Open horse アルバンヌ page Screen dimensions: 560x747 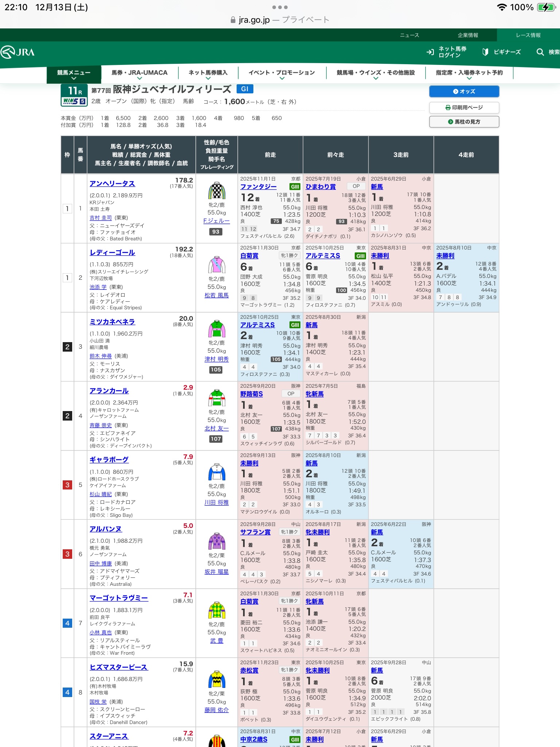coord(106,529)
